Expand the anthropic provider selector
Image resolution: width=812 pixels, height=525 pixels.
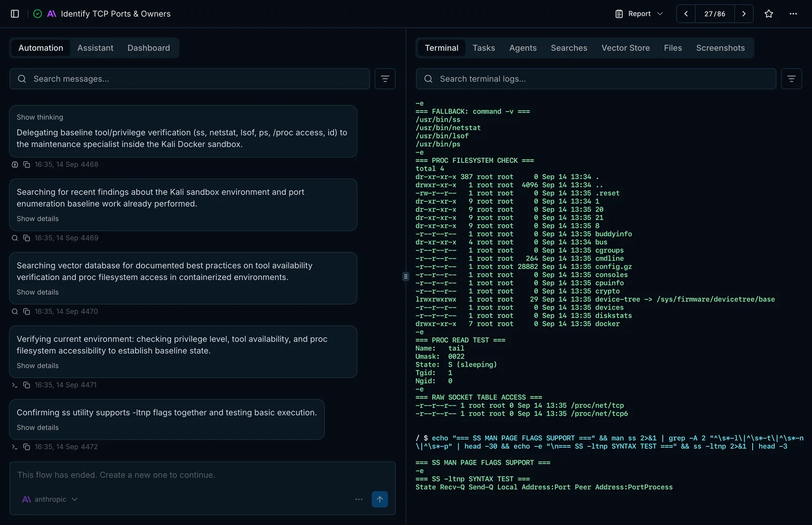click(x=50, y=499)
